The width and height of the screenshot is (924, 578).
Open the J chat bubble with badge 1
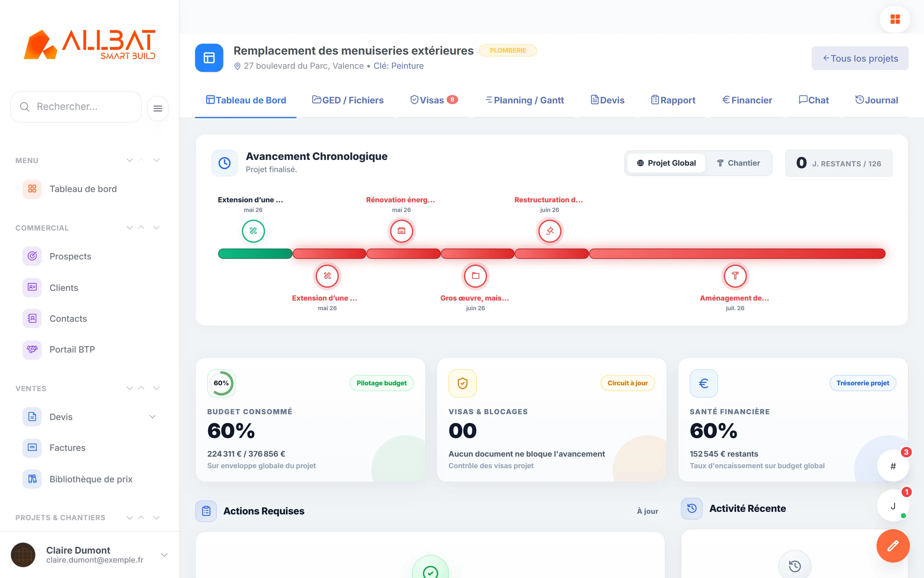(893, 506)
